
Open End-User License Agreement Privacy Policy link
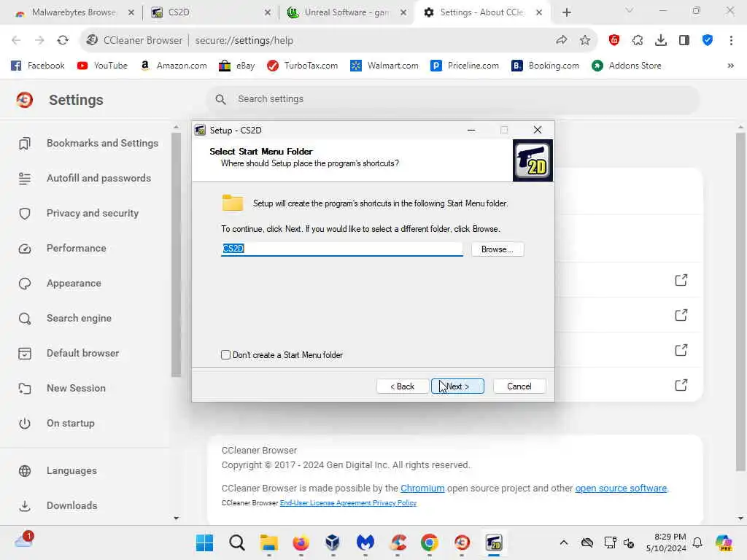[348, 503]
